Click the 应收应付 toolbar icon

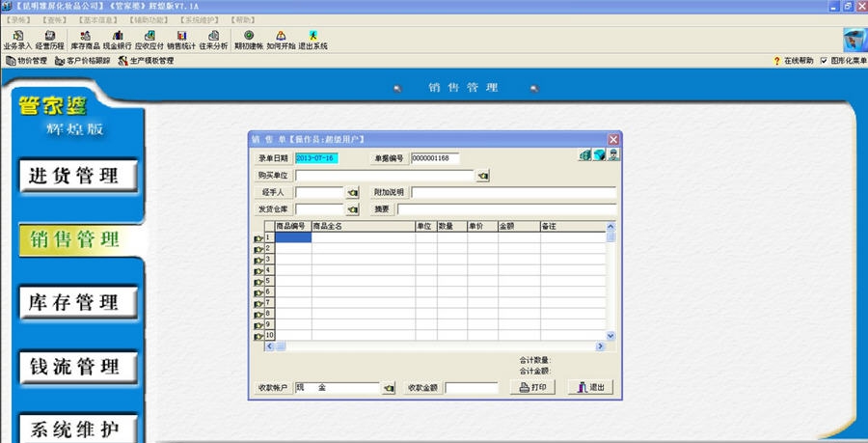[149, 40]
